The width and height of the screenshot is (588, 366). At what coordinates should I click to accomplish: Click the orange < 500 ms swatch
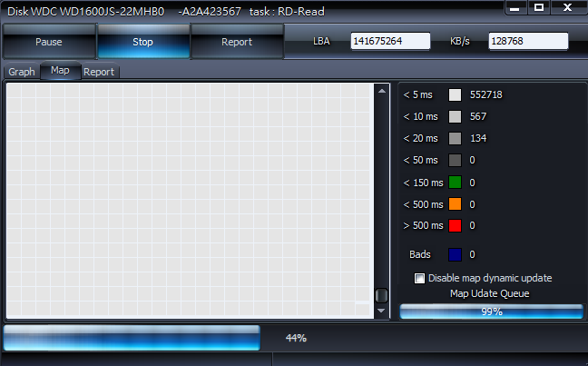pos(455,204)
